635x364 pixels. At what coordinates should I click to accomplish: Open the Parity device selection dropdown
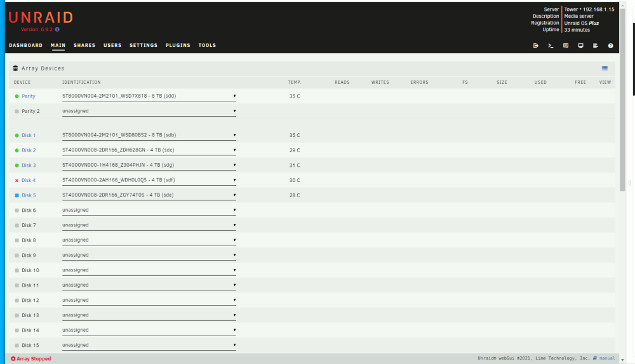[149, 96]
